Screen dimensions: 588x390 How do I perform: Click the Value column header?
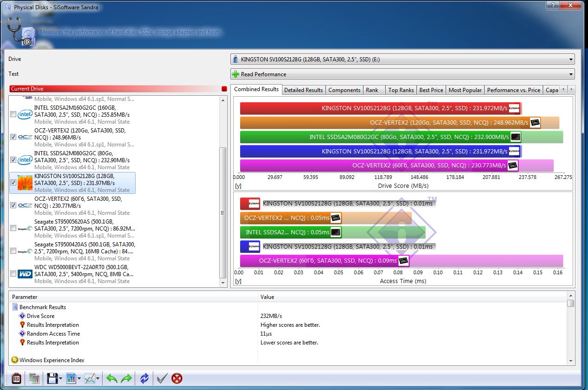(412, 297)
